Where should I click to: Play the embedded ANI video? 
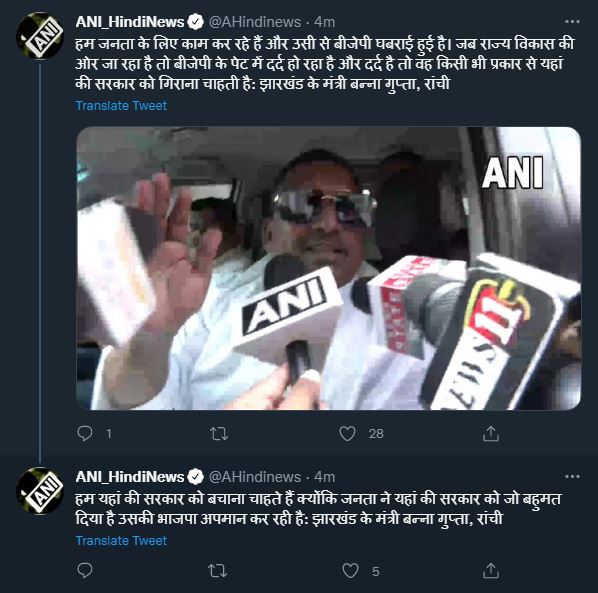[x=328, y=268]
